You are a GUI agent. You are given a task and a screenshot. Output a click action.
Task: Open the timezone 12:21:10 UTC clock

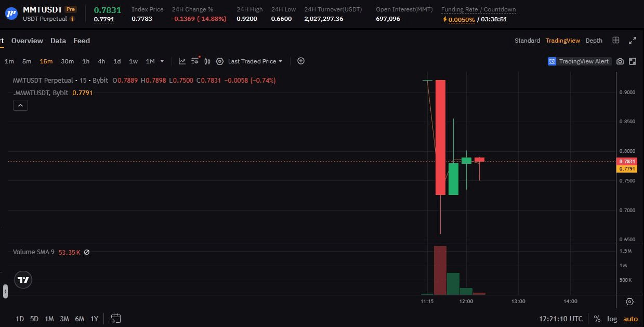pyautogui.click(x=561, y=319)
